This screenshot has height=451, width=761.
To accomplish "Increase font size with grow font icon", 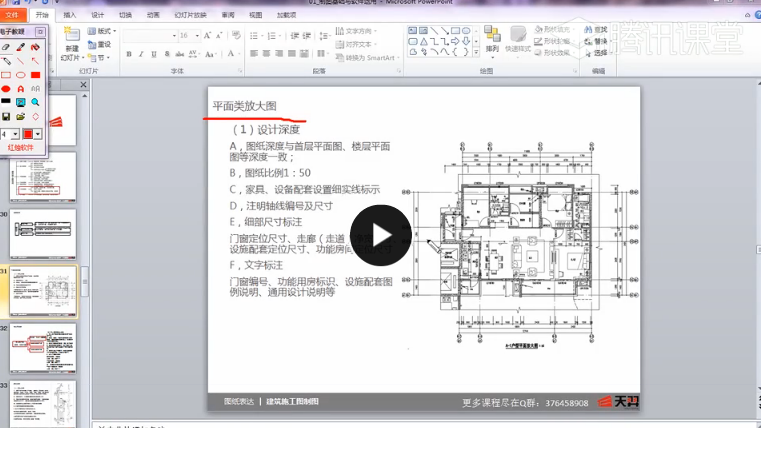I will point(208,35).
